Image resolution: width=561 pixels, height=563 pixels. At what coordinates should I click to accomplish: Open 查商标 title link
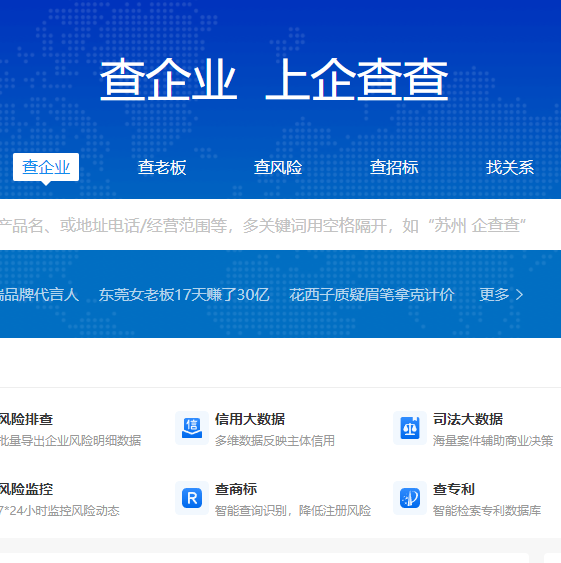coord(236,489)
